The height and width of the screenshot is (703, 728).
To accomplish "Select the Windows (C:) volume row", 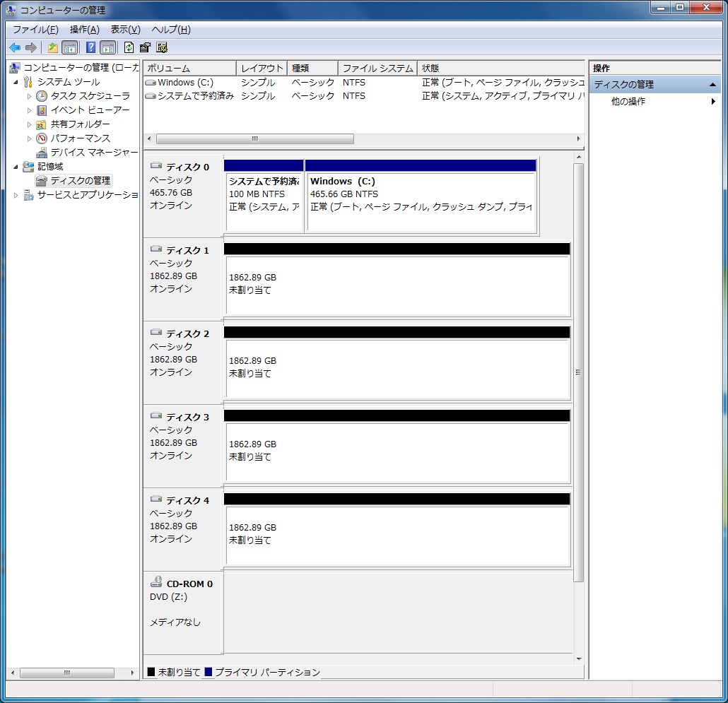I will (185, 83).
